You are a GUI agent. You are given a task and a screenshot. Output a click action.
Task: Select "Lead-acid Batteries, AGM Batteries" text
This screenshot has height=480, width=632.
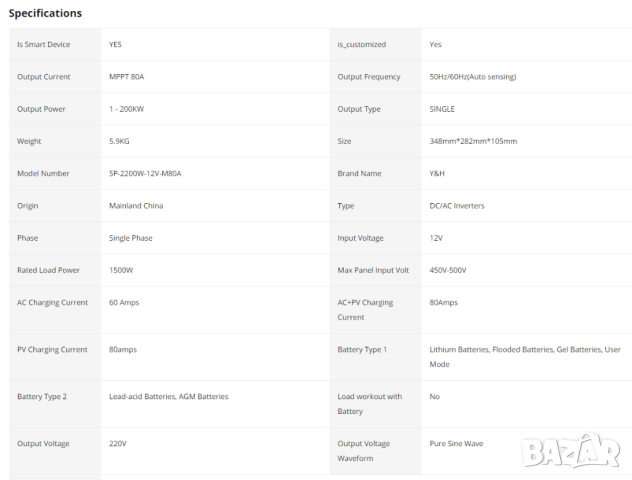click(168, 397)
